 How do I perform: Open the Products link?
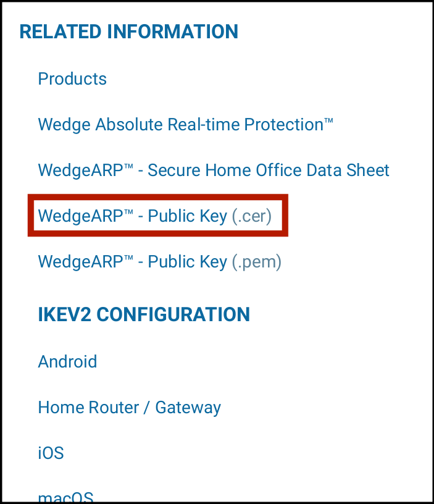(72, 79)
